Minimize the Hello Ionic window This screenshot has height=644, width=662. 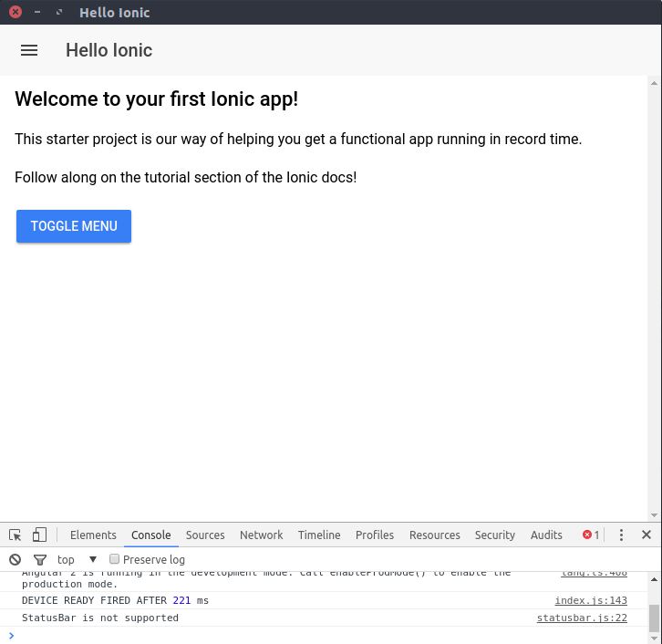pos(37,12)
